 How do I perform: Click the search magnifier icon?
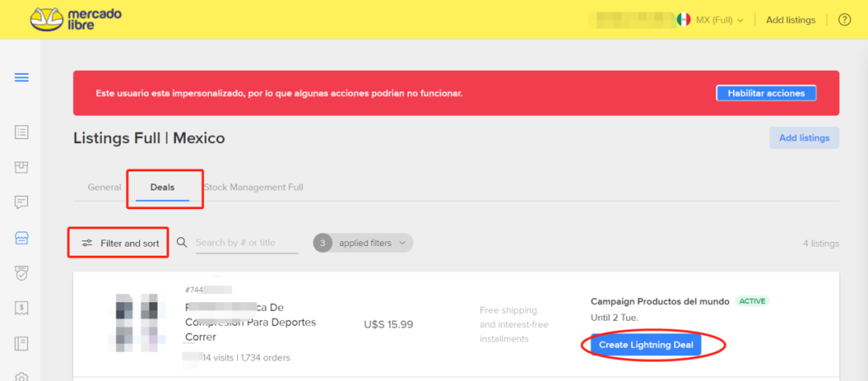pos(182,243)
